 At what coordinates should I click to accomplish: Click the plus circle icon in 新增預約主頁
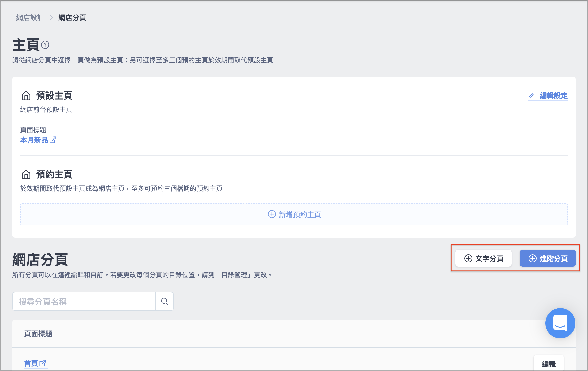coord(272,214)
